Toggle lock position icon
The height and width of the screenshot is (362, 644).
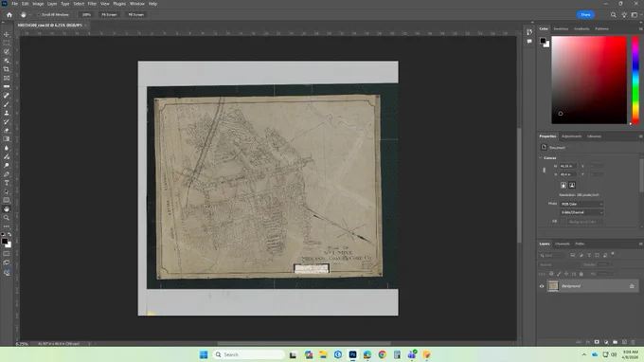[566, 274]
